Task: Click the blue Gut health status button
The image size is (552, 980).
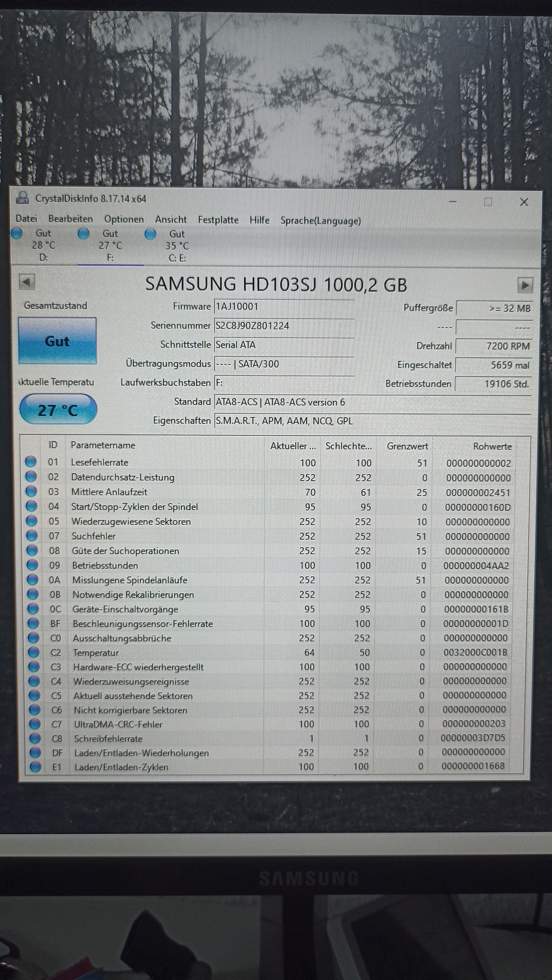Action: (x=57, y=341)
